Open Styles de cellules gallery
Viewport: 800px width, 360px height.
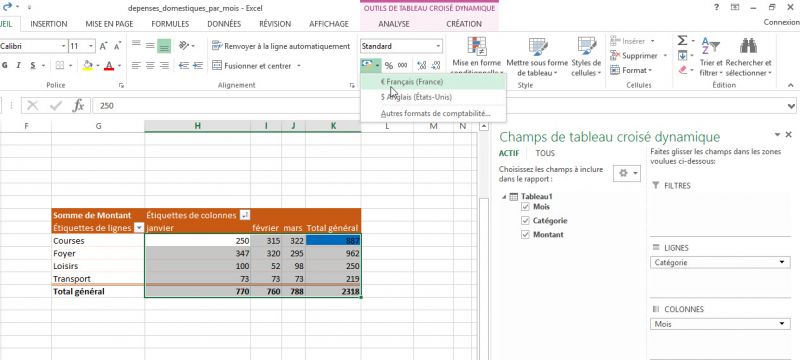click(x=586, y=57)
